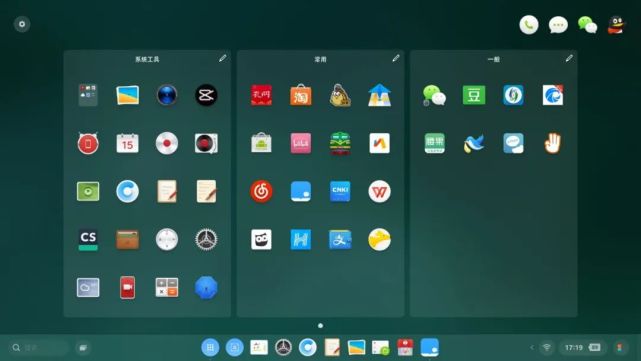Open the notes app in dock
Screen dimensions: 641x361
pos(332,348)
